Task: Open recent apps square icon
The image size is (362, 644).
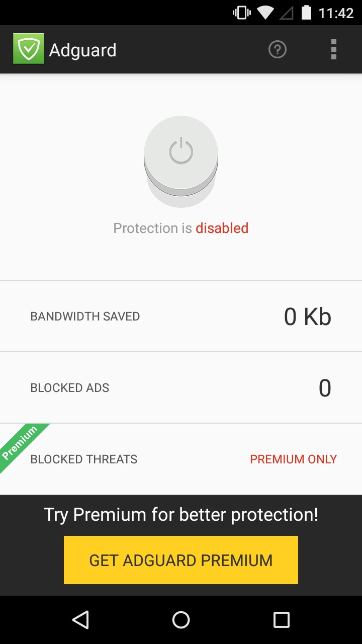Action: pyautogui.click(x=281, y=620)
